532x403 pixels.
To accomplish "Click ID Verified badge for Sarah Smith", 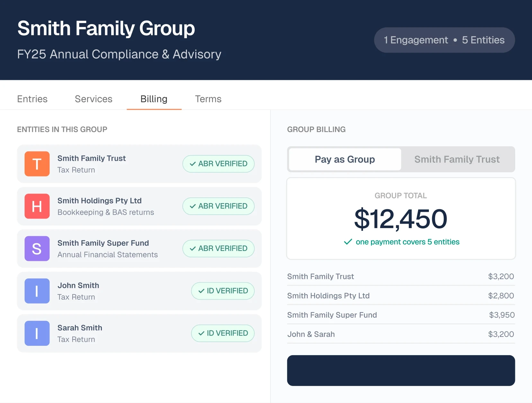I will [x=223, y=333].
